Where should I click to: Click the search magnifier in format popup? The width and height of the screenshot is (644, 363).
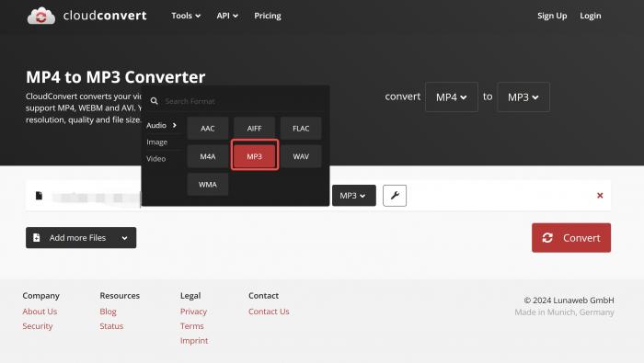click(x=154, y=101)
